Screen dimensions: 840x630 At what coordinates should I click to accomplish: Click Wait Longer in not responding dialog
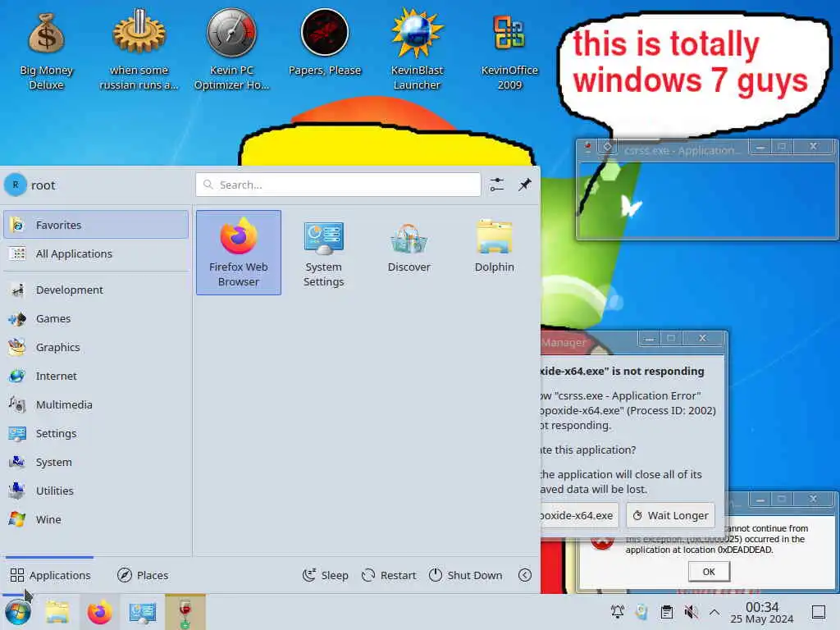[670, 515]
